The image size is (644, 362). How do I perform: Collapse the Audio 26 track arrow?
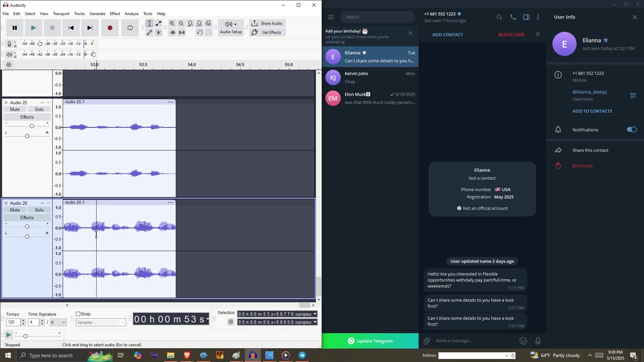(x=42, y=203)
